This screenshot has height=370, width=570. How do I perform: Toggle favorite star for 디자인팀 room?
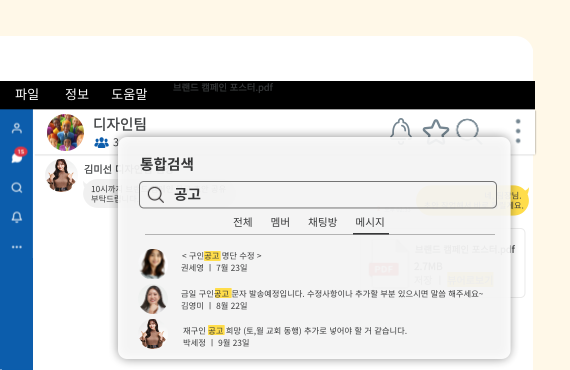435,131
